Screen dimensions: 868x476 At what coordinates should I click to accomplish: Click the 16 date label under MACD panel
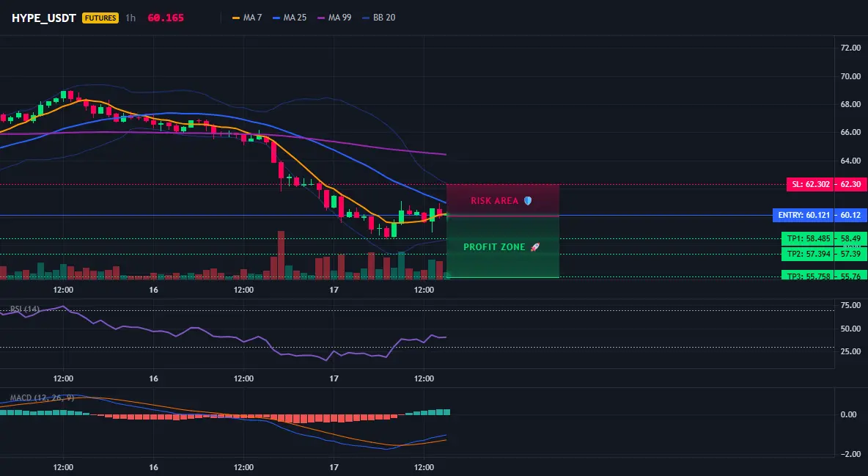point(153,467)
